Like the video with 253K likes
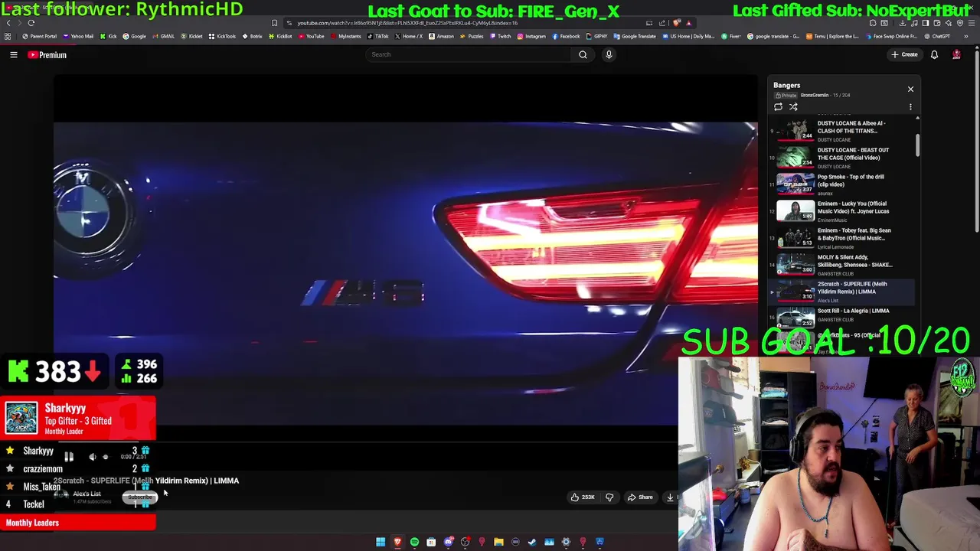 click(x=583, y=497)
